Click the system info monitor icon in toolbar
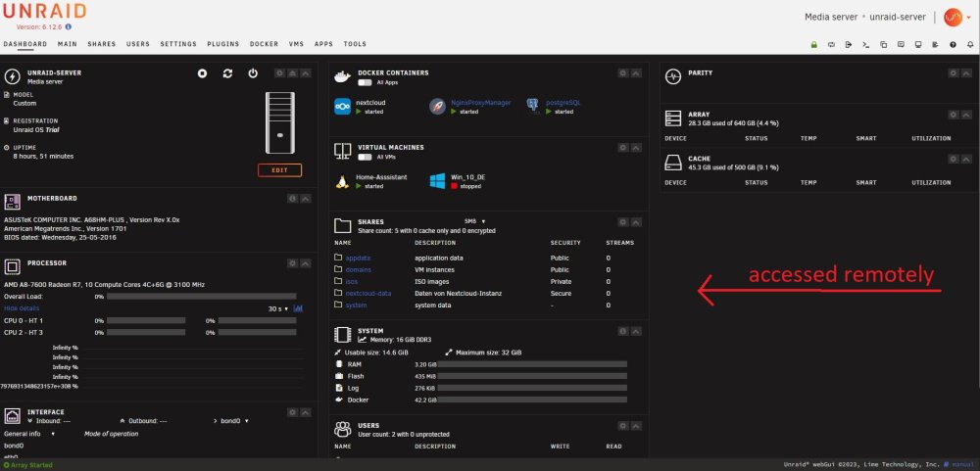 [x=917, y=44]
